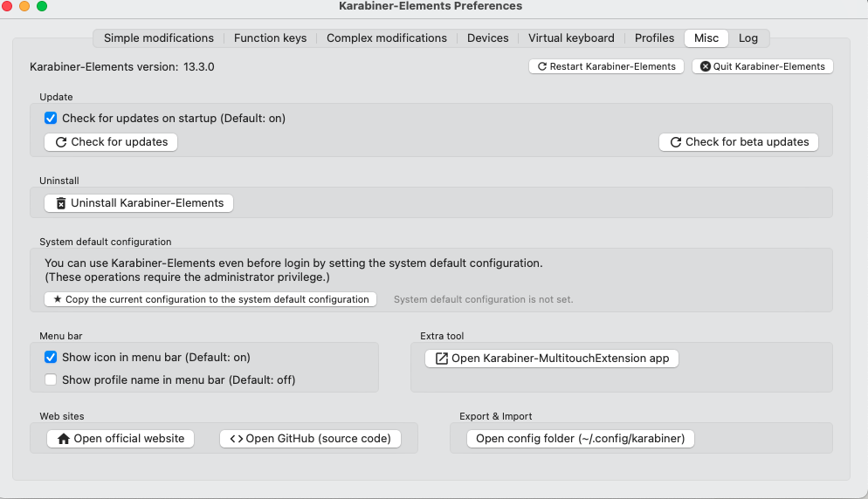Click the version number 13.3.0 text
868x499 pixels.
coord(199,67)
